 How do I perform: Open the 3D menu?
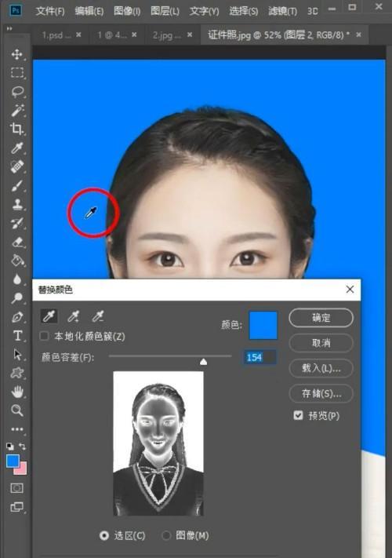pos(312,11)
